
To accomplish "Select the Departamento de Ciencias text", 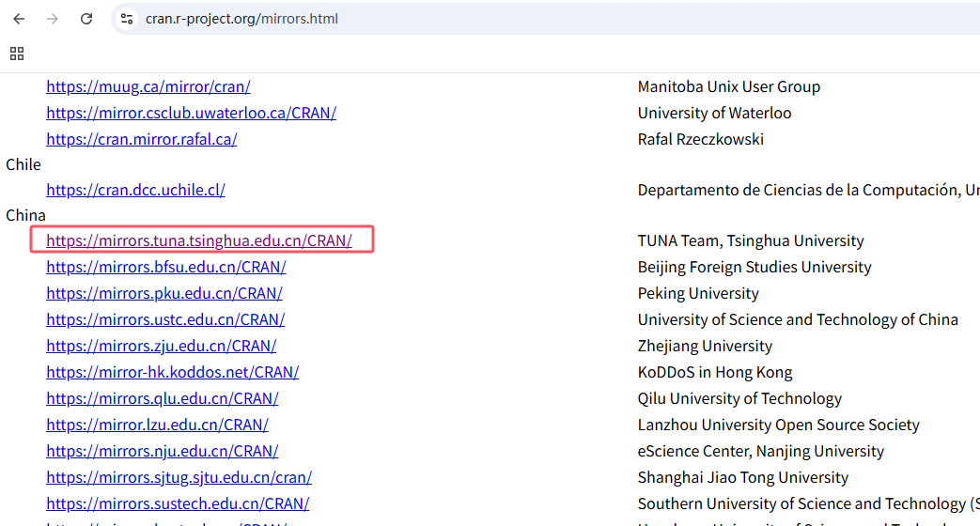I will [x=809, y=190].
